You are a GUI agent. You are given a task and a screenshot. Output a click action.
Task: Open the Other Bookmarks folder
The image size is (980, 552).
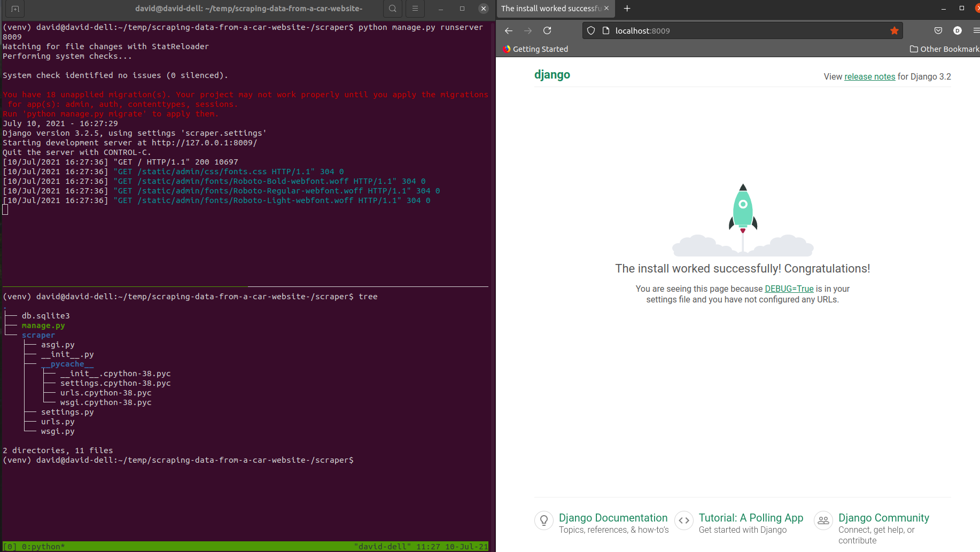click(x=944, y=49)
